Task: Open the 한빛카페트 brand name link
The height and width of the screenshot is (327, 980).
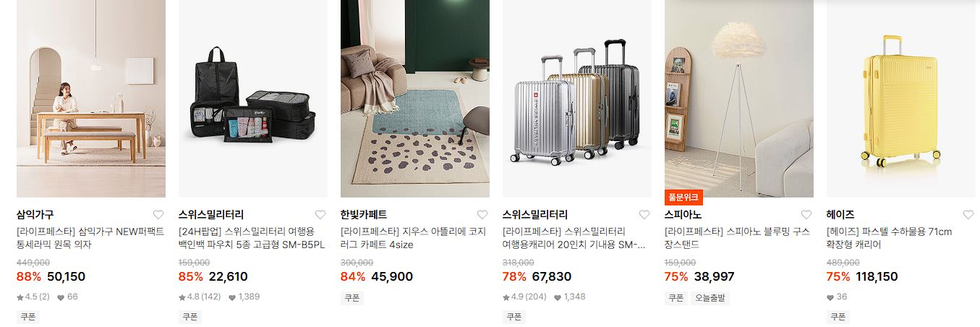Action: (x=364, y=215)
